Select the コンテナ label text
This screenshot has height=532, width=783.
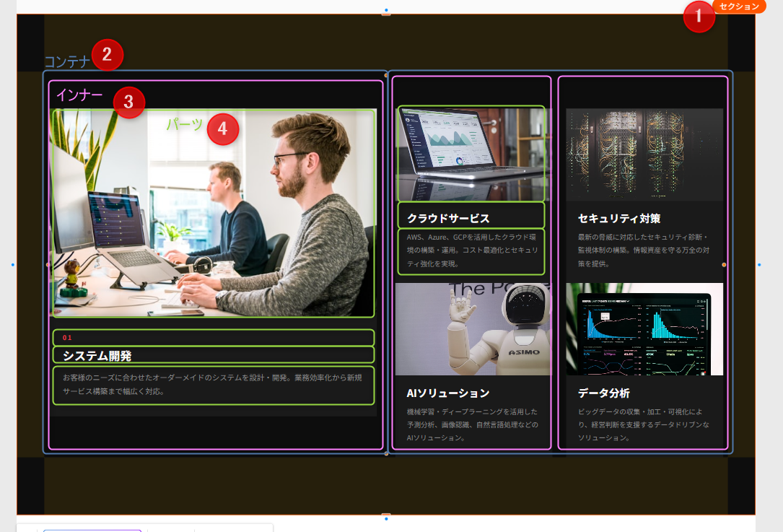pyautogui.click(x=67, y=61)
